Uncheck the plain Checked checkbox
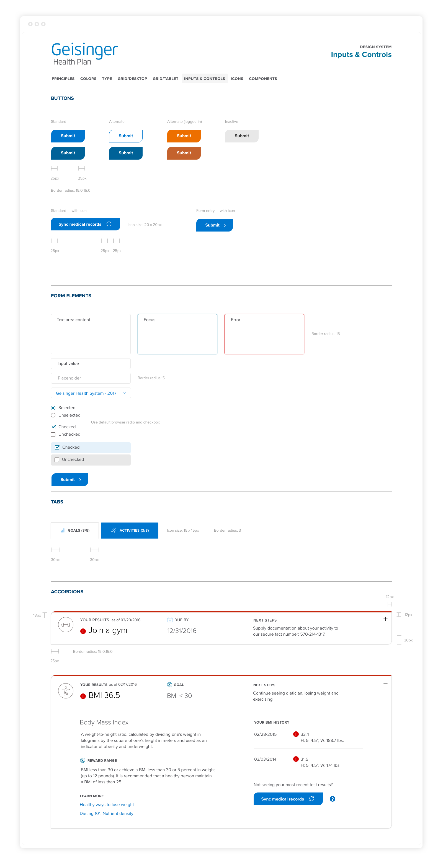 pyautogui.click(x=53, y=427)
